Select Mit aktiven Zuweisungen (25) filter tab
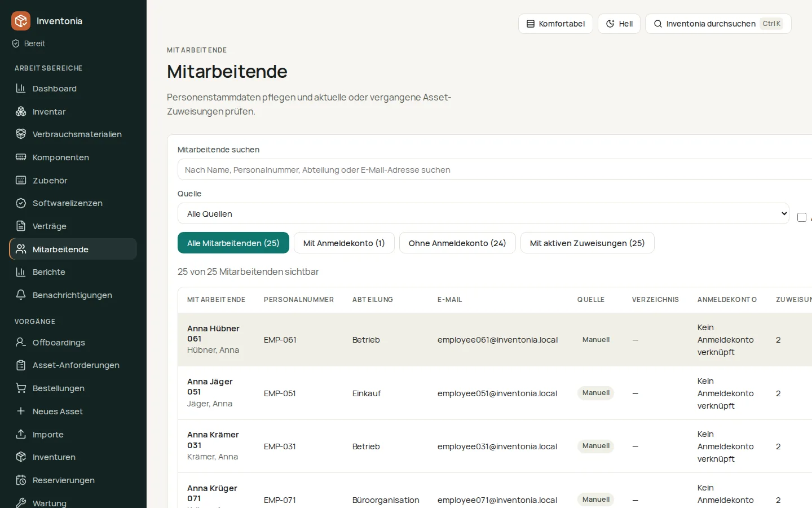Viewport: 812px width, 508px height. (x=587, y=243)
